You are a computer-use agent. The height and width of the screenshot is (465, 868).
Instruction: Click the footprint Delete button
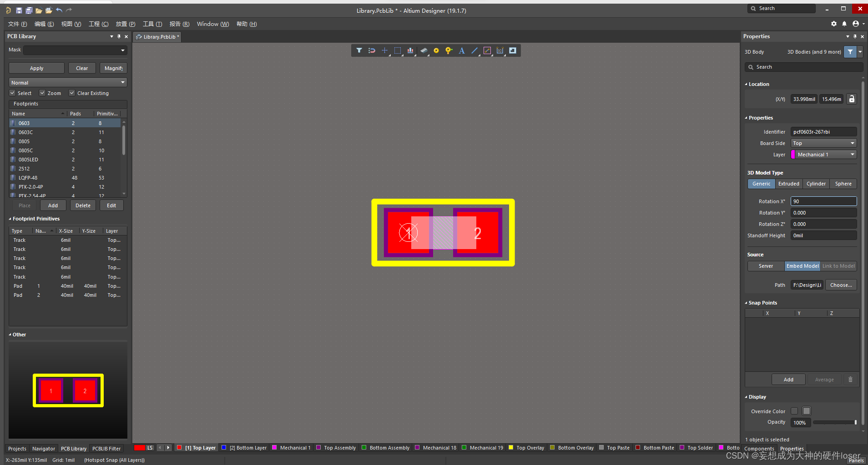[83, 205]
